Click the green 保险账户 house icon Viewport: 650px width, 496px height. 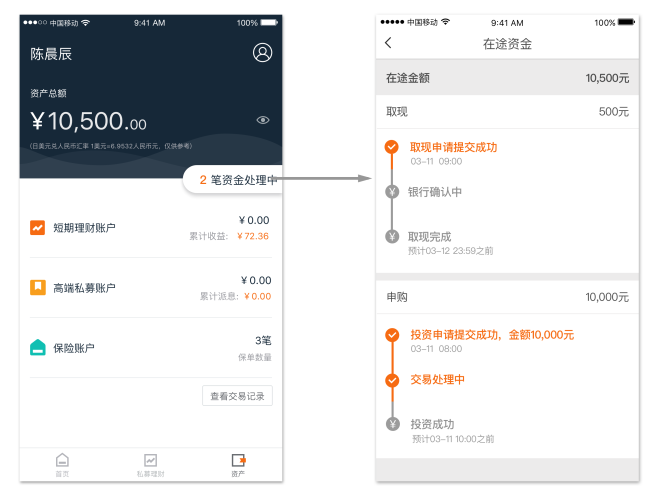[37, 347]
